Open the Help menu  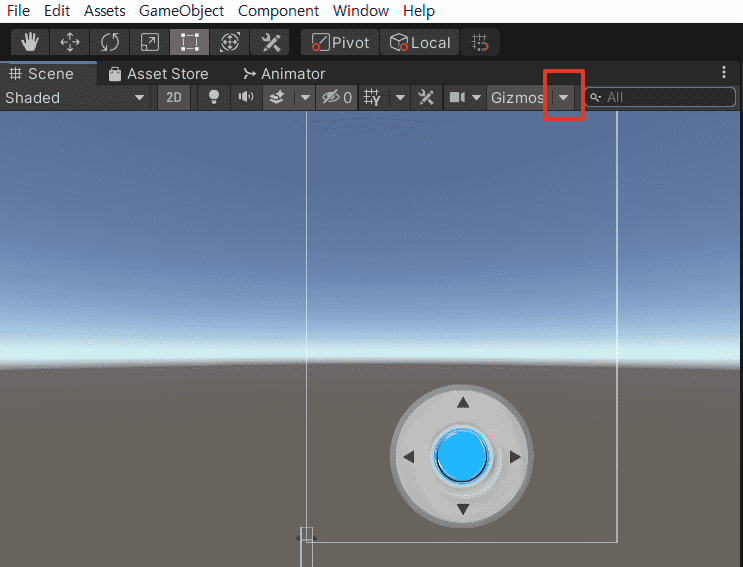pyautogui.click(x=419, y=11)
